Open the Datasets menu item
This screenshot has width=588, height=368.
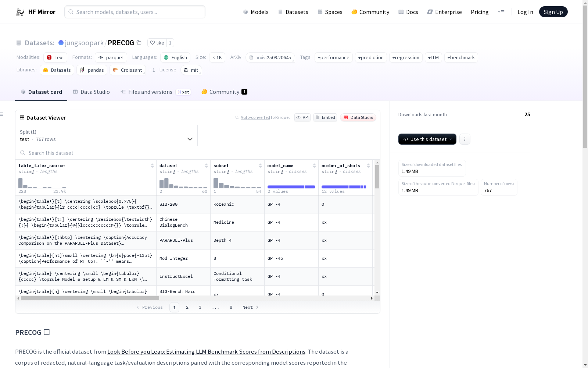[293, 12]
